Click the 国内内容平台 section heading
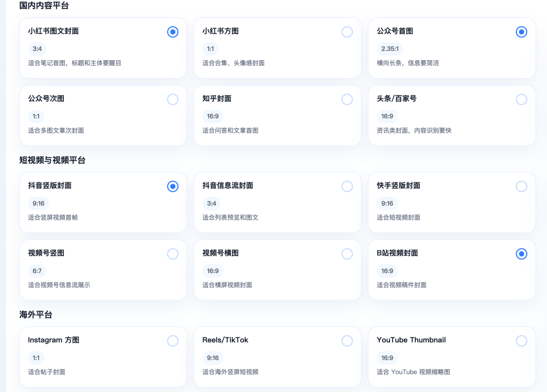 click(44, 6)
